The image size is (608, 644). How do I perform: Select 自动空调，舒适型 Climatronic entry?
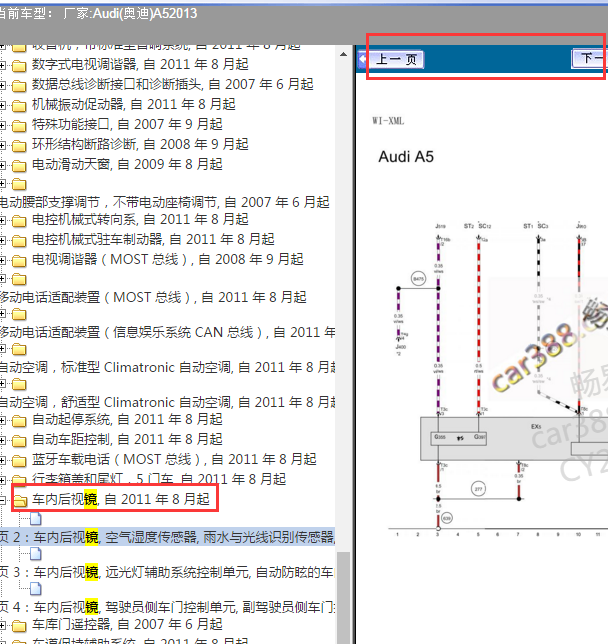[168, 402]
